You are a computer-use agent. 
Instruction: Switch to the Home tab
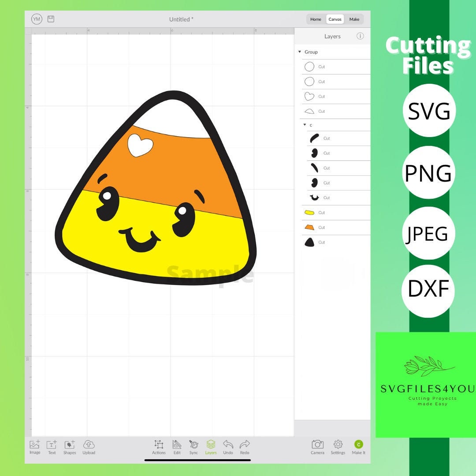pyautogui.click(x=316, y=19)
